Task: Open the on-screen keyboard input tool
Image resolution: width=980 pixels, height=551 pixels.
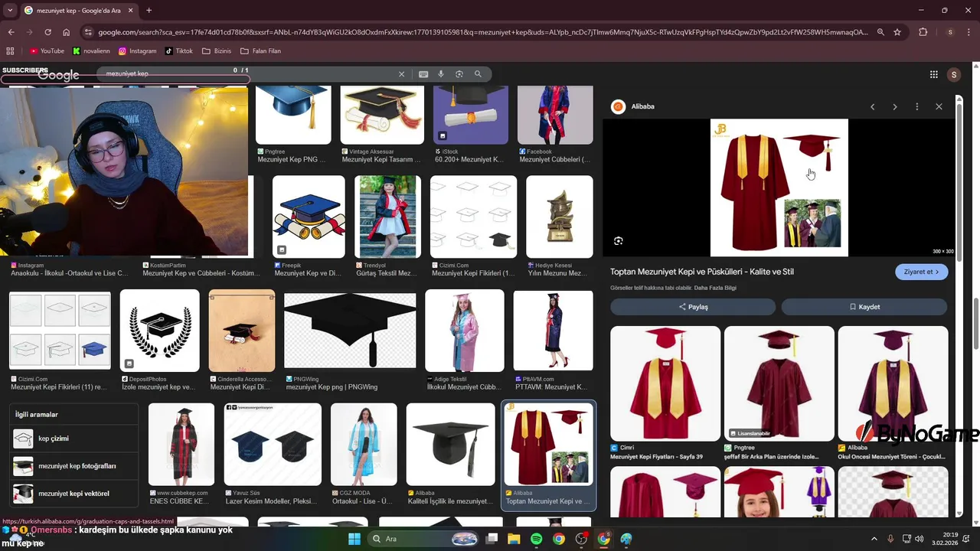Action: point(423,74)
